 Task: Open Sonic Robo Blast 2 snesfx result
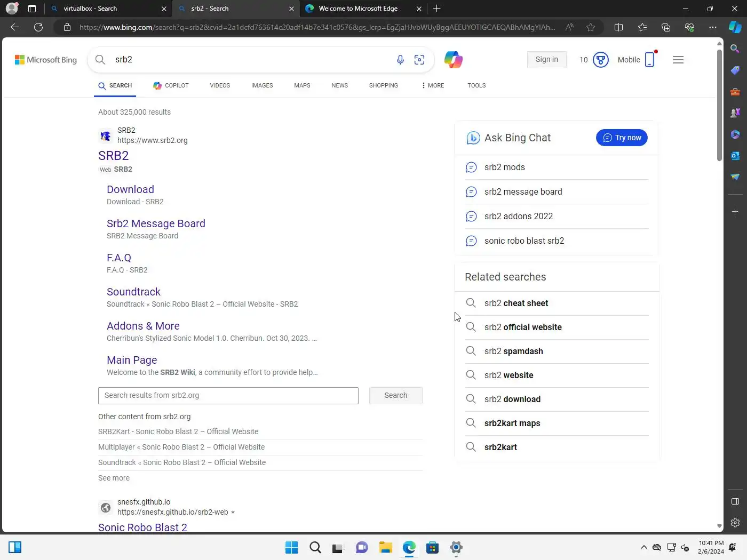tap(142, 527)
